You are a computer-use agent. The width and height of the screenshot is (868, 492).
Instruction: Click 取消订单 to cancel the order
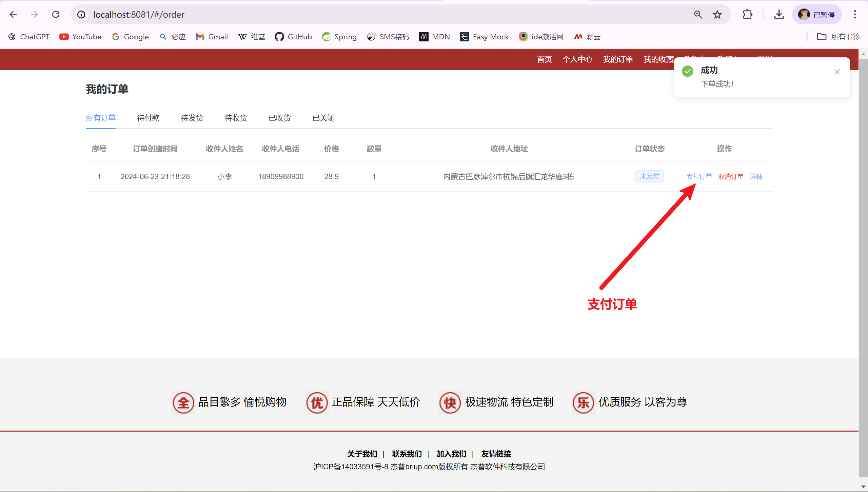(731, 176)
